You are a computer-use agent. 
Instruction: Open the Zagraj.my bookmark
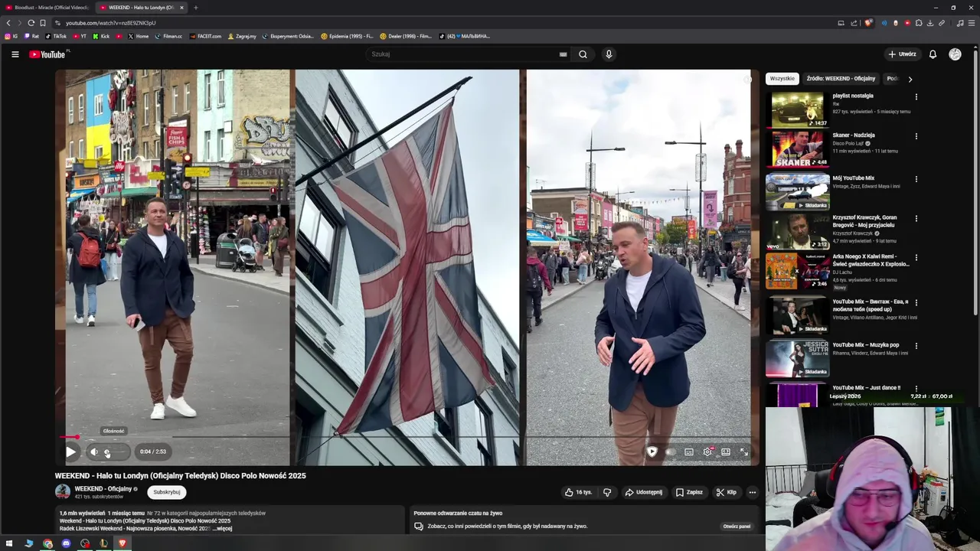[x=241, y=36]
